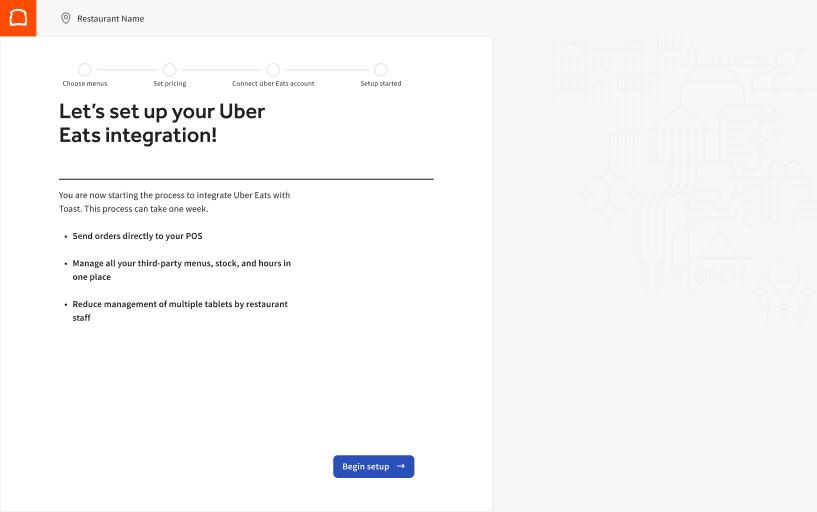Click the Manage all third-party menus bullet
Screen dimensions: 817x512
(181, 270)
